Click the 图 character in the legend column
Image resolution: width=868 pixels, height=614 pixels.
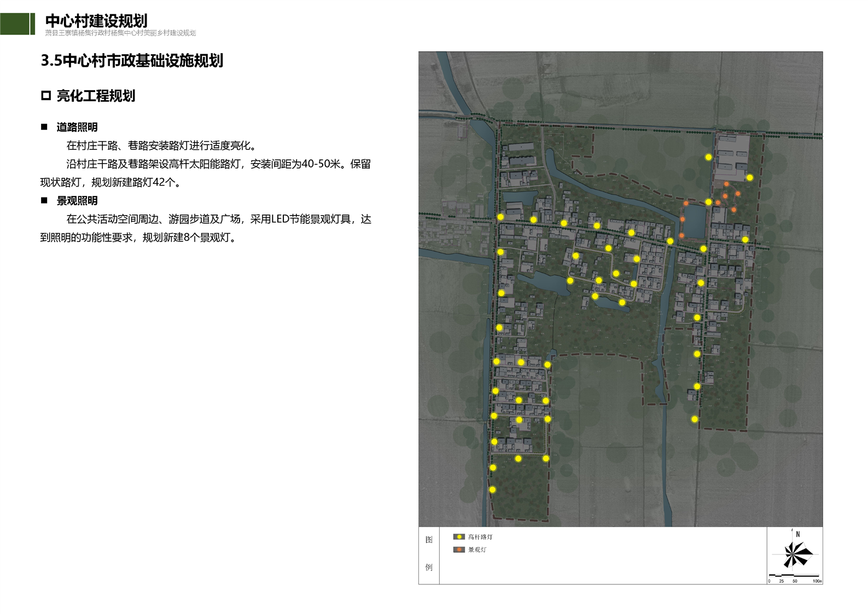[429, 540]
